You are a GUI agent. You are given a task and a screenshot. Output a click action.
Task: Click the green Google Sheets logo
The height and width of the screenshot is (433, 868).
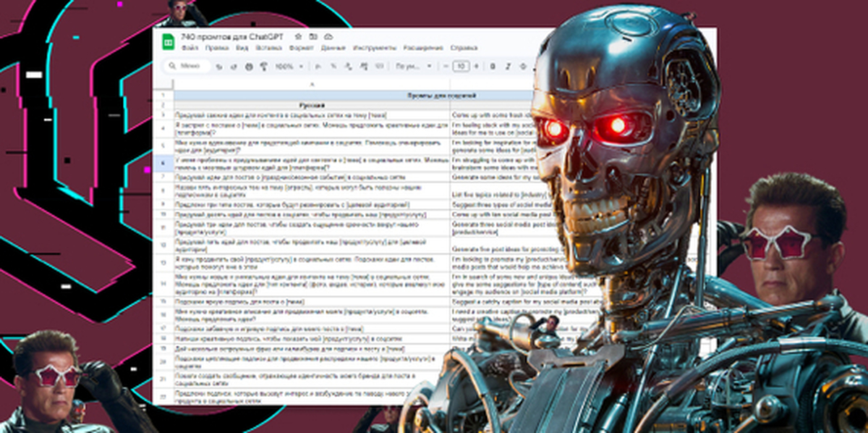tap(168, 43)
